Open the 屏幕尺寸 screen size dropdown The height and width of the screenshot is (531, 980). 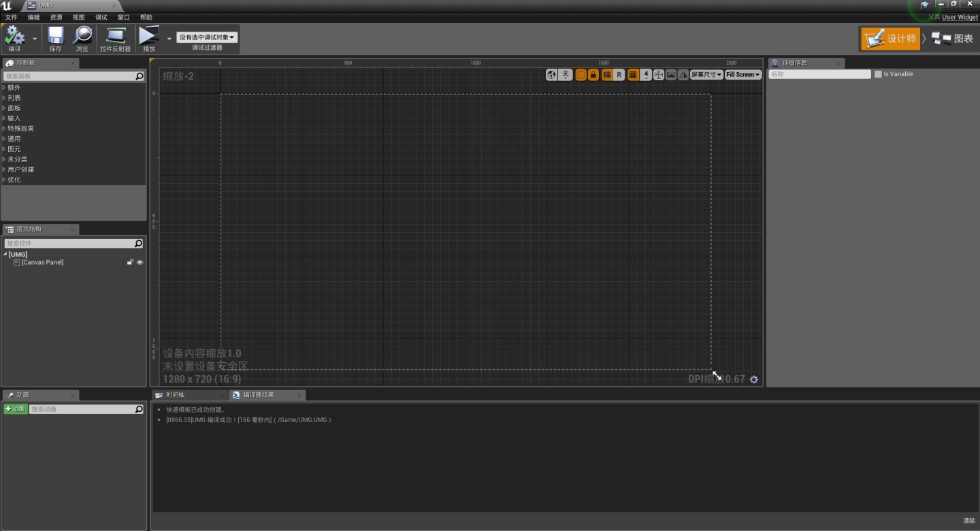pyautogui.click(x=706, y=75)
